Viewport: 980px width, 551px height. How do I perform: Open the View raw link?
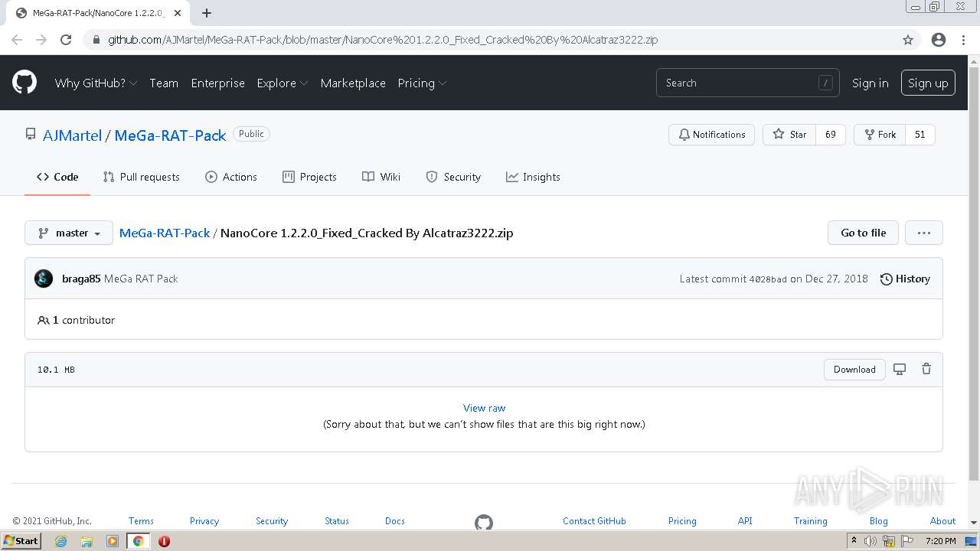(485, 408)
